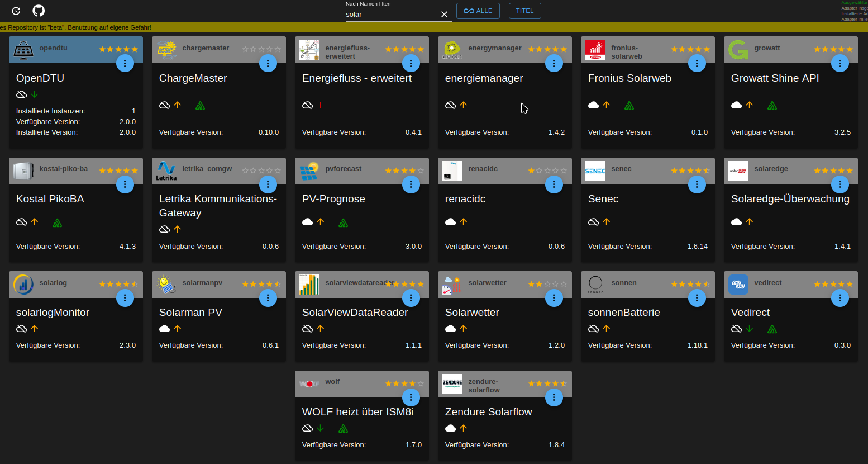Clear the solar filter text

coord(445,15)
